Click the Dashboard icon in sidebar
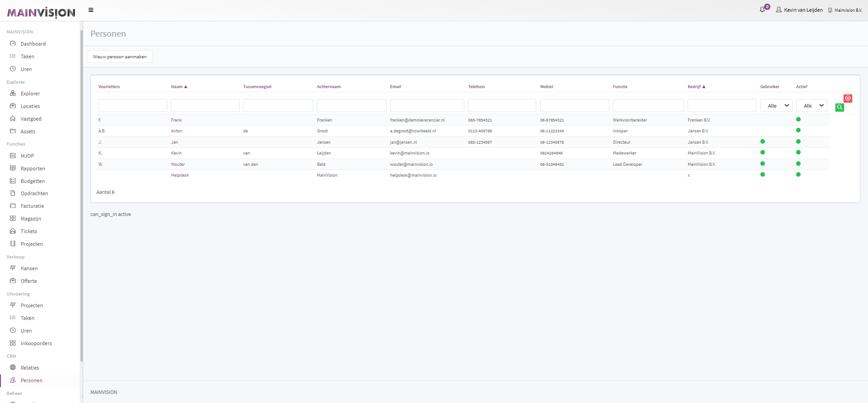This screenshot has height=403, width=868. [x=13, y=44]
